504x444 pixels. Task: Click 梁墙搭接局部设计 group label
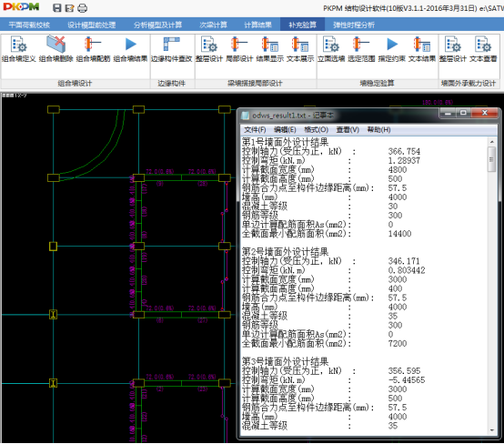[x=255, y=84]
